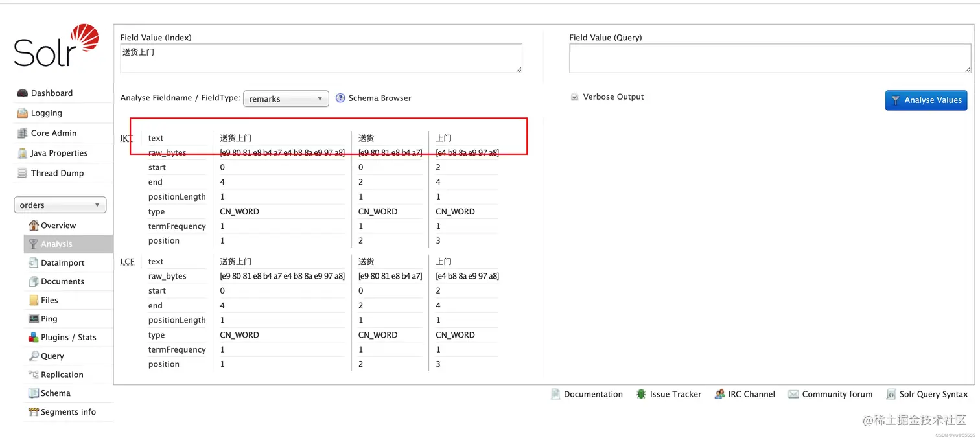Click the Replication icon

click(34, 375)
